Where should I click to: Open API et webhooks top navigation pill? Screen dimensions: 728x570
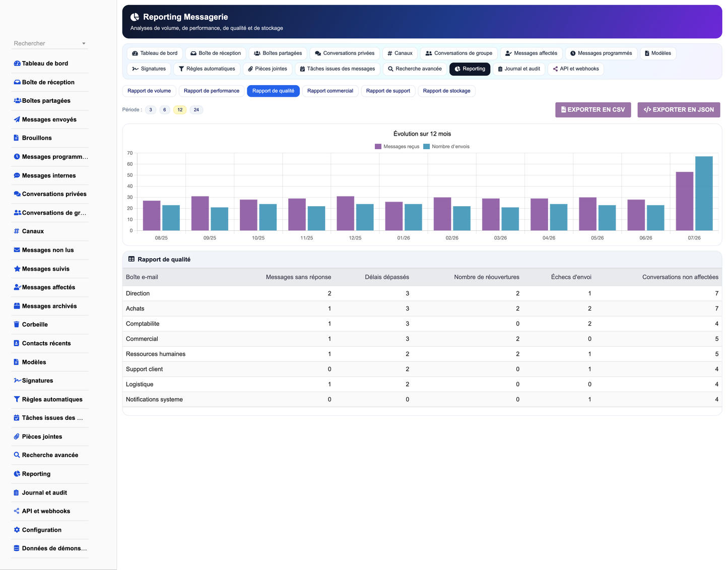[x=576, y=69]
